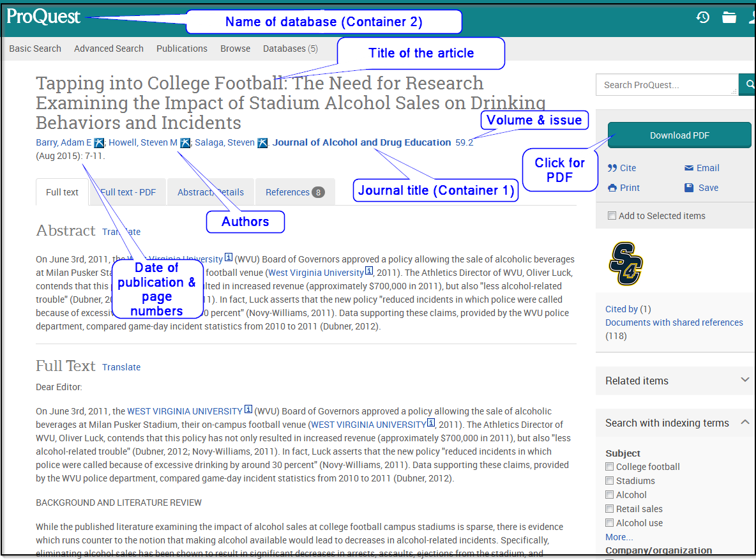
Task: Open author link Howell, Steven M
Action: coord(143,142)
